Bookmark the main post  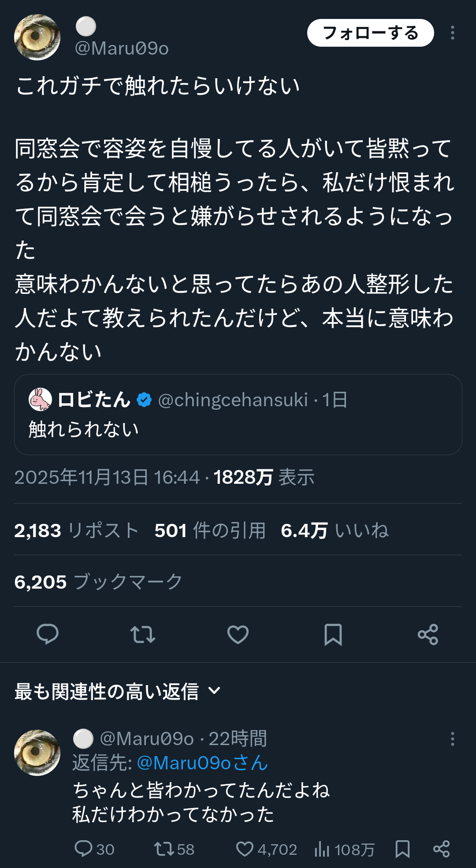[x=333, y=634]
